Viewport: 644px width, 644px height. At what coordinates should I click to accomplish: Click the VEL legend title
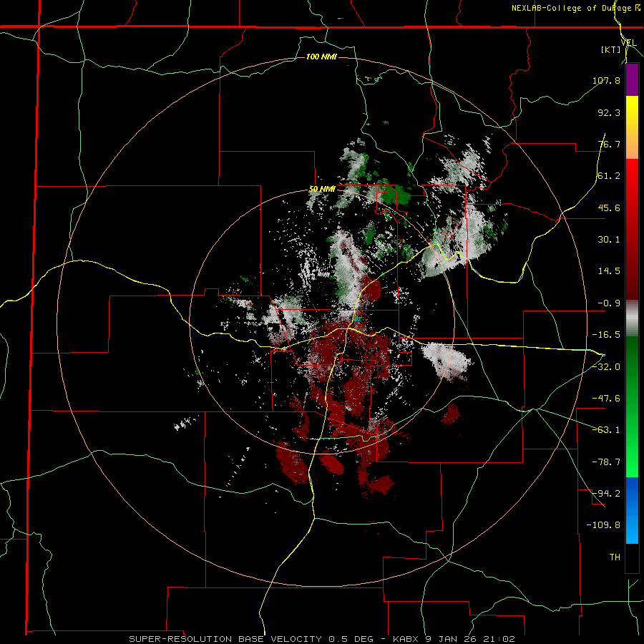click(628, 43)
